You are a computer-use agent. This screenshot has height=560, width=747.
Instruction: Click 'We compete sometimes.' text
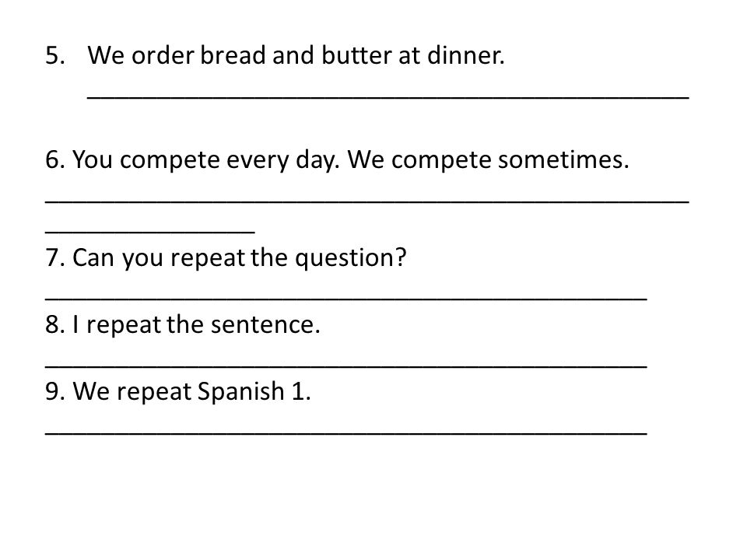pyautogui.click(x=489, y=160)
